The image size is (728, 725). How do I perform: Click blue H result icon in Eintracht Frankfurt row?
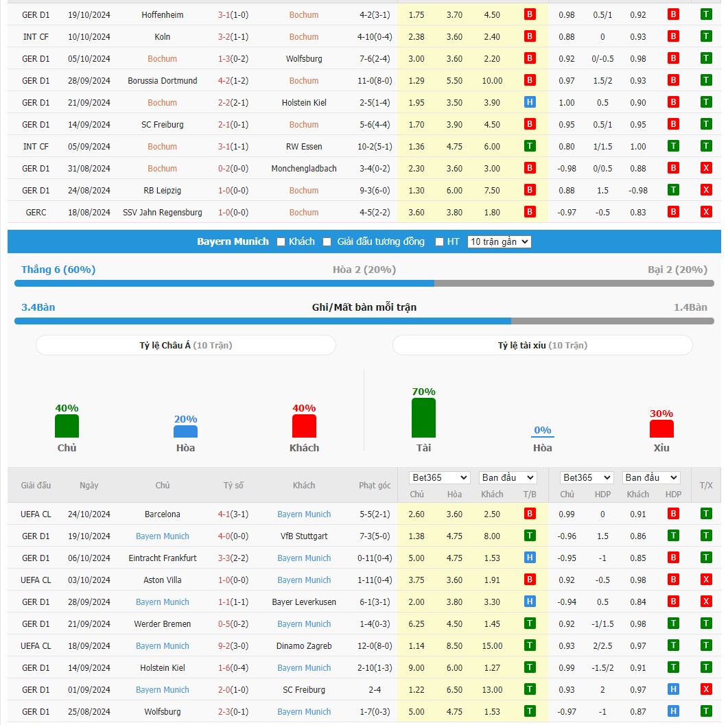(530, 558)
